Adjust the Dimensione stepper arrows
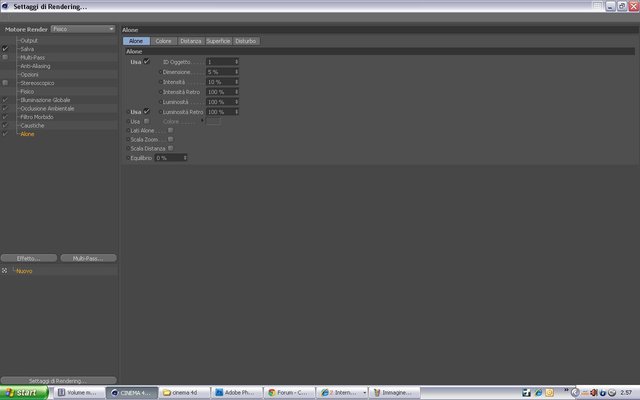Image resolution: width=640 pixels, height=400 pixels. point(236,72)
